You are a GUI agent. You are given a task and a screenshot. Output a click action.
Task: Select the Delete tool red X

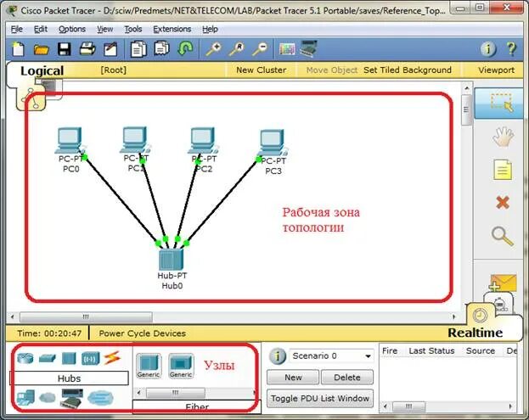click(503, 203)
